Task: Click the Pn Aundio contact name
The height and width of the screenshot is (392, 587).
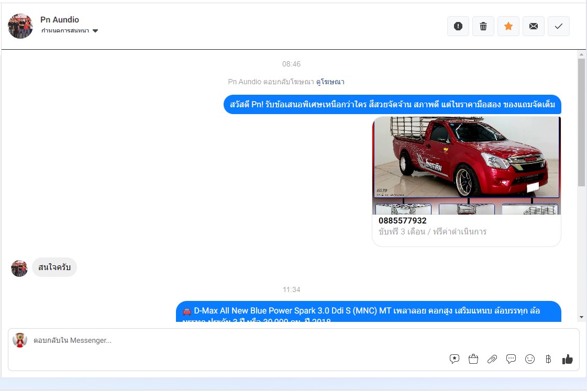Action: click(60, 20)
